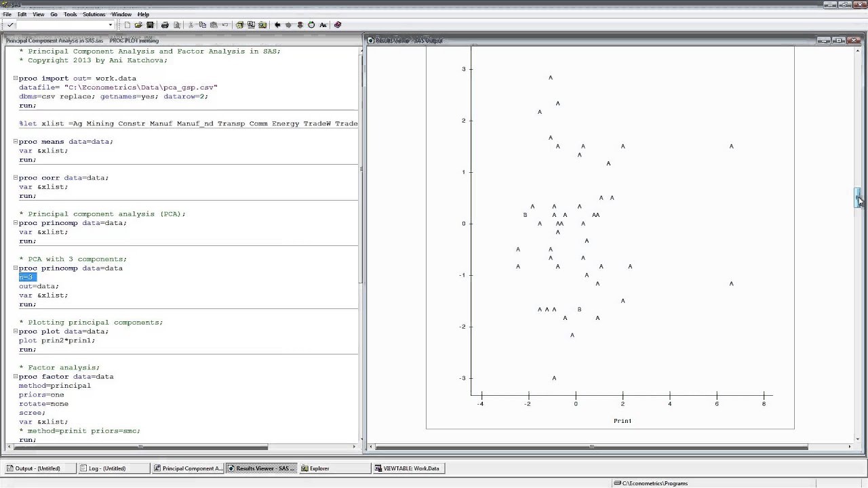Click the font size Ax icon

point(323,25)
